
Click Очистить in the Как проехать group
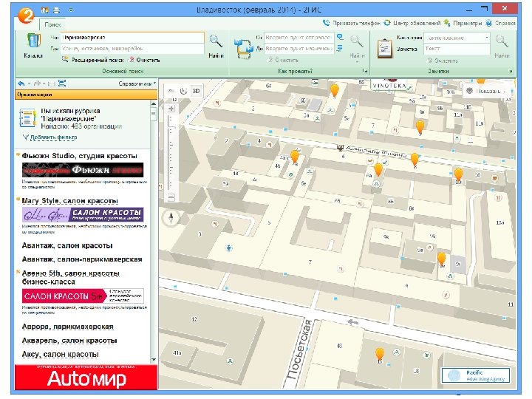[x=283, y=60]
